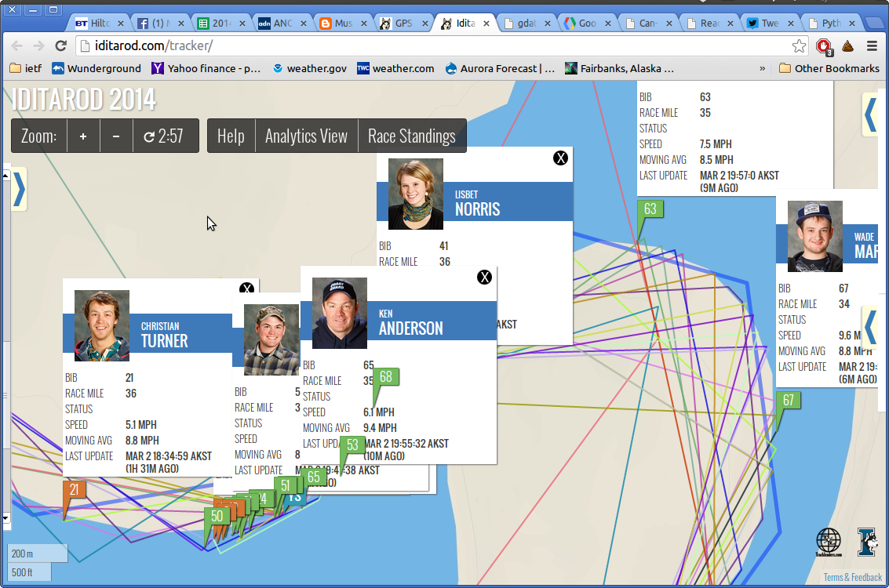The width and height of the screenshot is (889, 588).
Task: Click browser forward arrow
Action: point(38,46)
